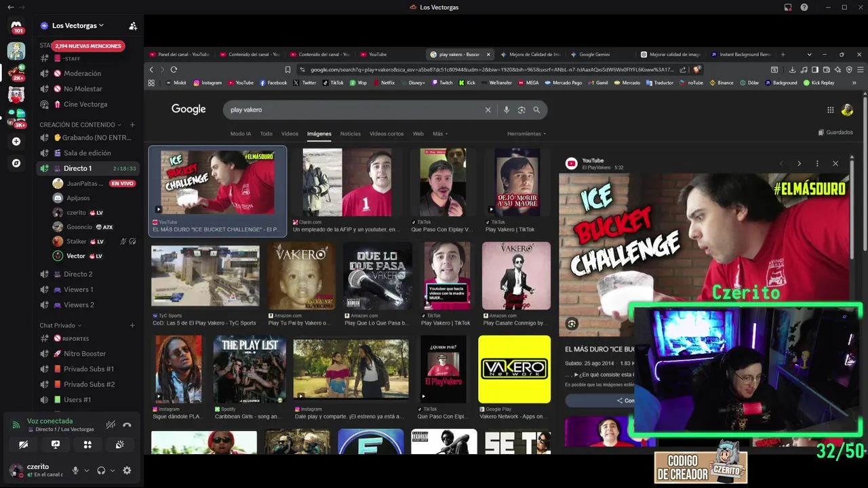Open the Discord activities icon
Image resolution: width=868 pixels, height=488 pixels.
click(x=87, y=445)
